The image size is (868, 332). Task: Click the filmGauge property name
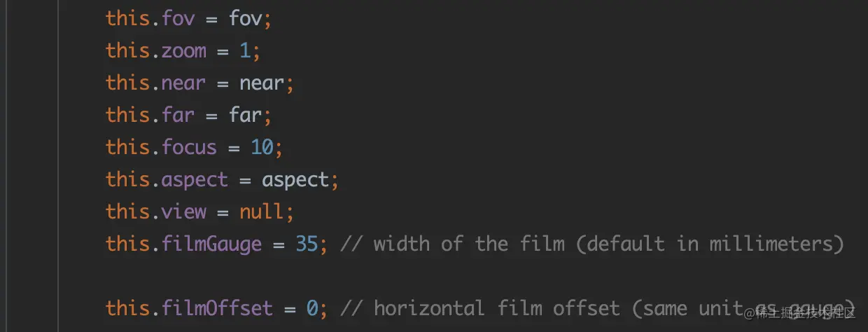211,244
